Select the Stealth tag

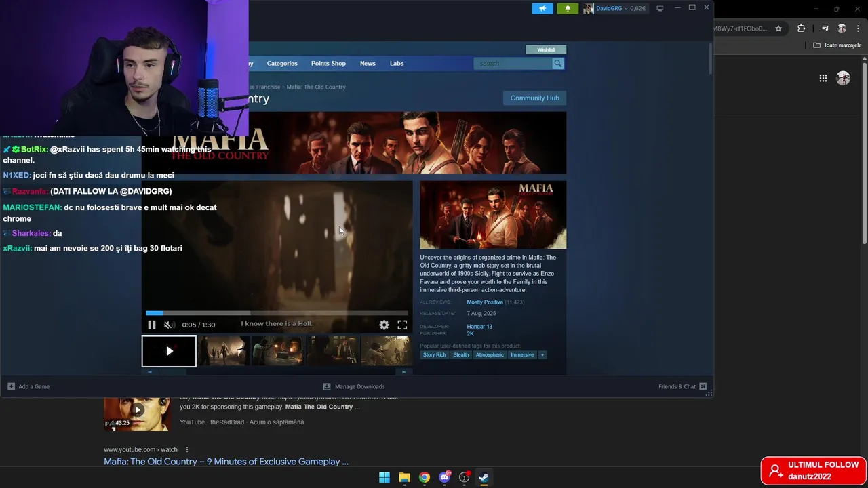coord(461,355)
